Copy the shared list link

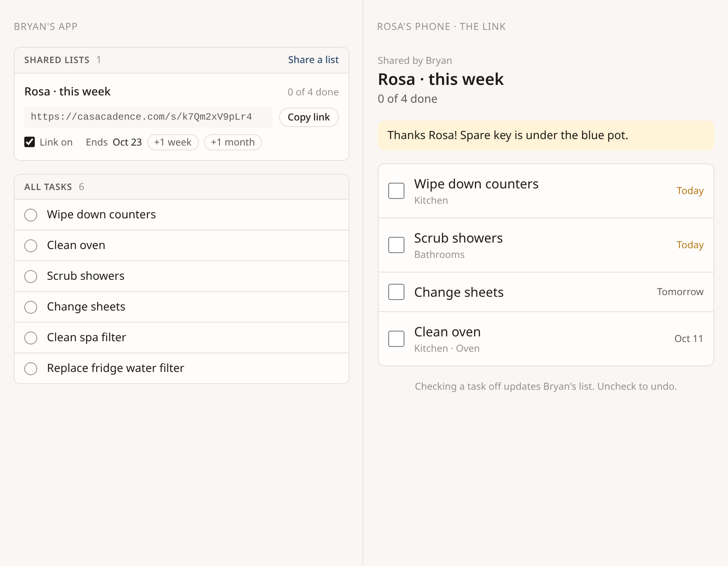tap(309, 117)
